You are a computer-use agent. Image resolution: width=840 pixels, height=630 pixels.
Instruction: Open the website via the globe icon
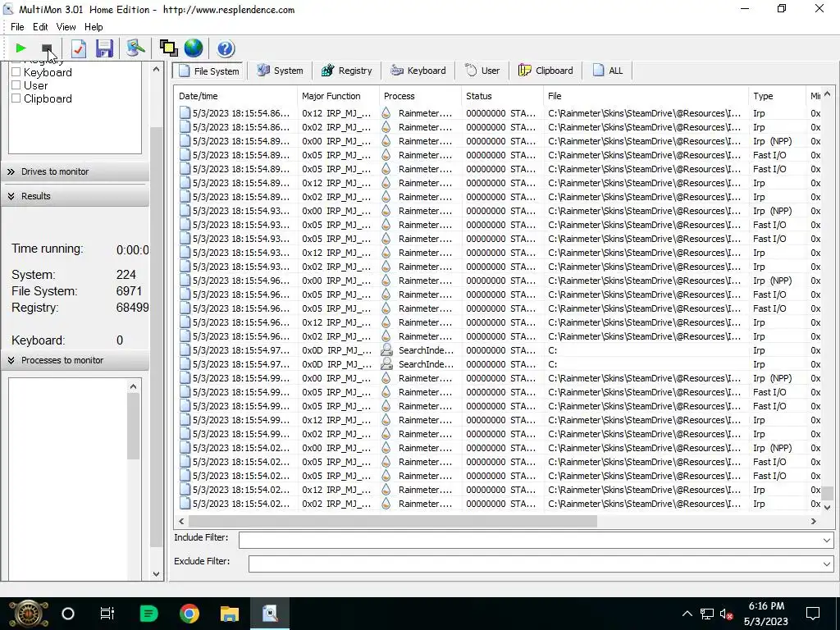point(194,48)
